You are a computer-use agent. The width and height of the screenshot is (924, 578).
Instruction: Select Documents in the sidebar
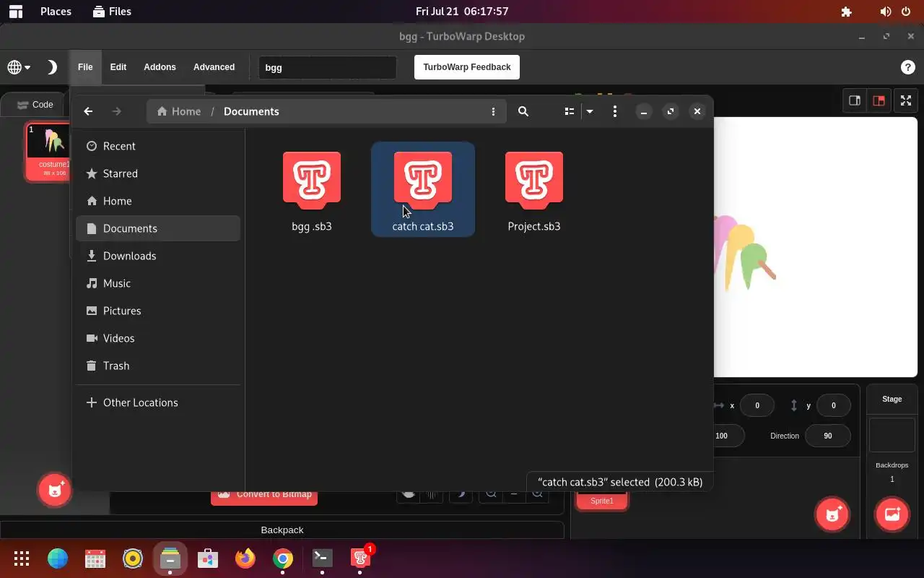click(x=158, y=228)
